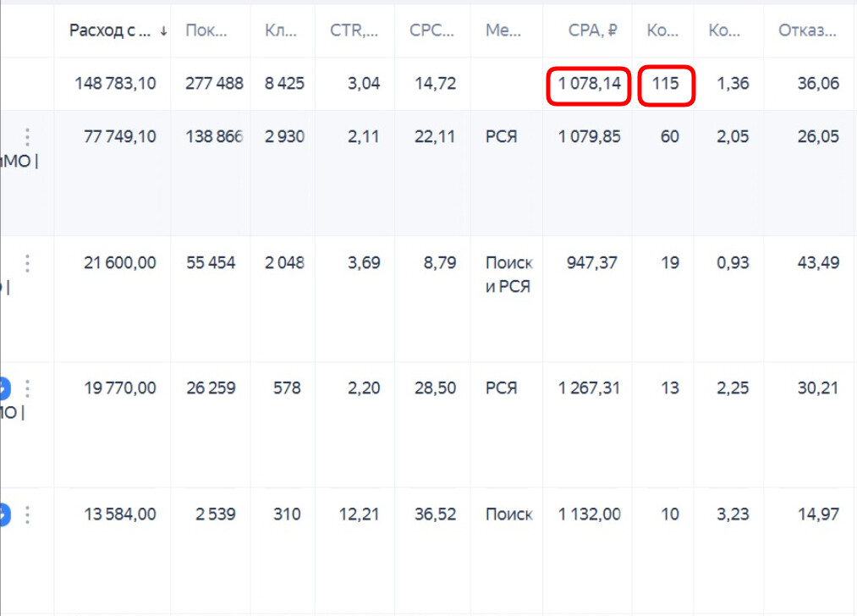Sort by the CTR column header

354,30
